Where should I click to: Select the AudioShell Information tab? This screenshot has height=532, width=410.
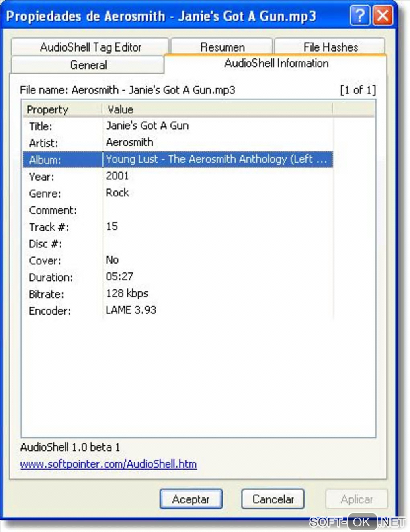click(276, 63)
